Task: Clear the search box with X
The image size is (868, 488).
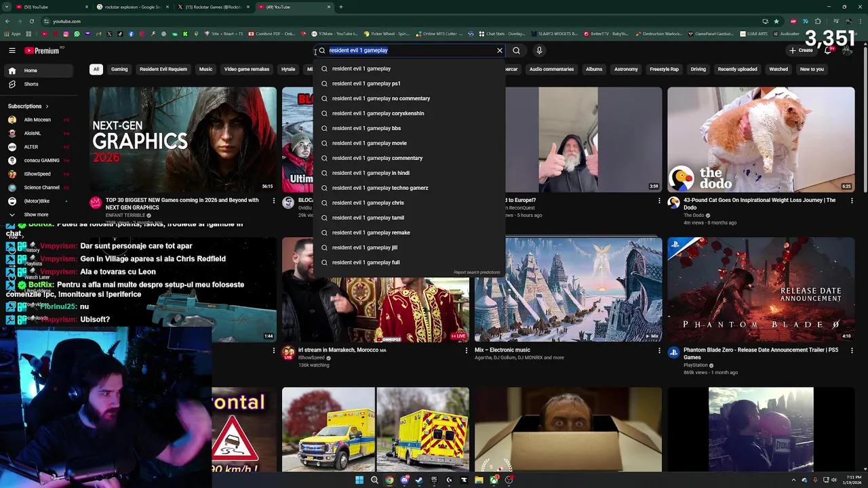Action: pos(500,50)
